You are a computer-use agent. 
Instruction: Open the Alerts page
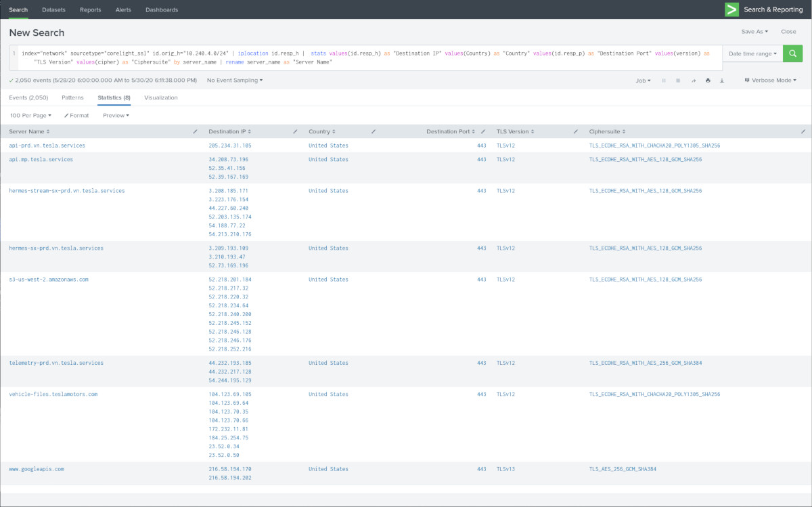click(x=123, y=10)
